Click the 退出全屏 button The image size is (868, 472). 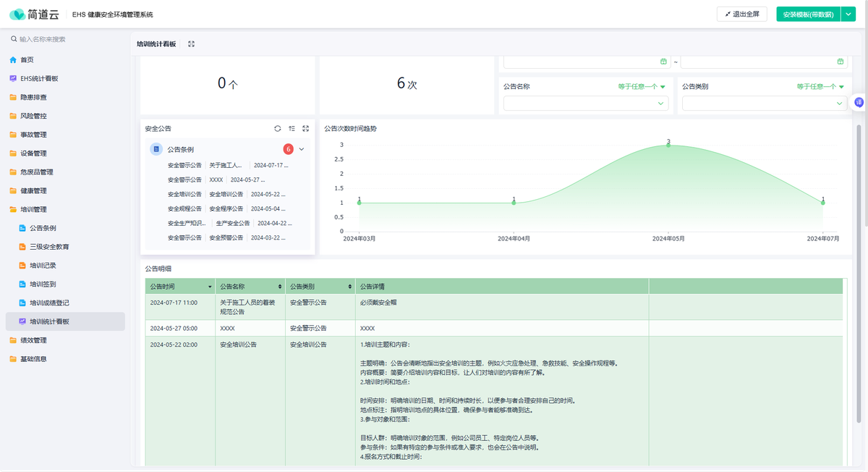coord(741,14)
